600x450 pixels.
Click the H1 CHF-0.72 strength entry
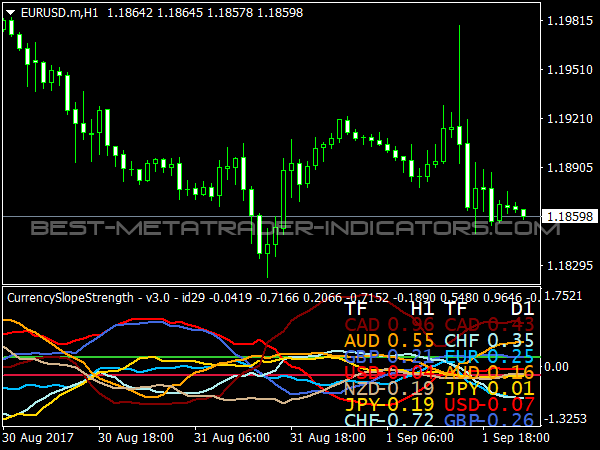tap(389, 420)
